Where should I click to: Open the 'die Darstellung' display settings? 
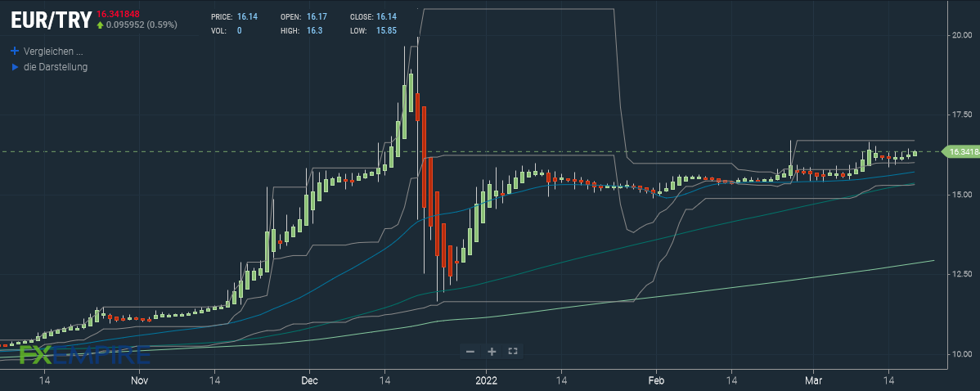[56, 67]
